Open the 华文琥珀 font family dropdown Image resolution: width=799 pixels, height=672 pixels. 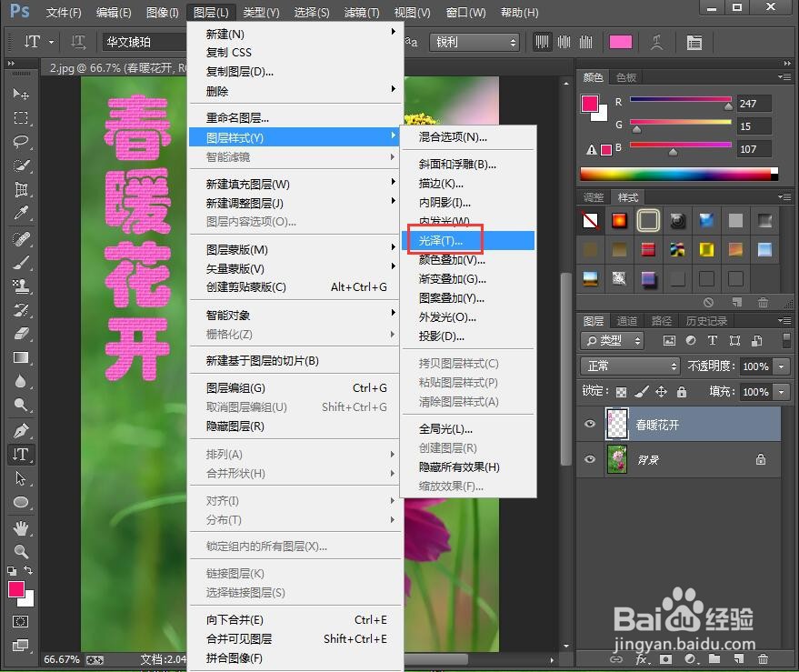click(145, 42)
